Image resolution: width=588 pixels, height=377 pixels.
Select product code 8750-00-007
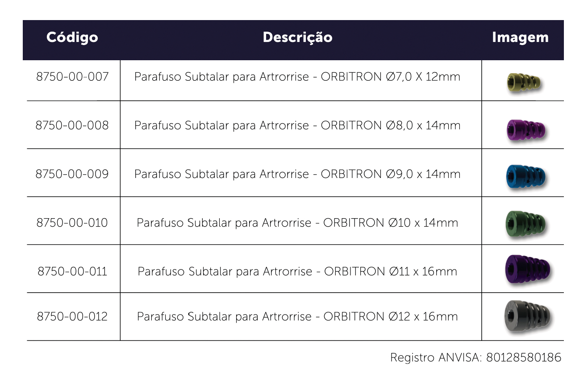(72, 77)
